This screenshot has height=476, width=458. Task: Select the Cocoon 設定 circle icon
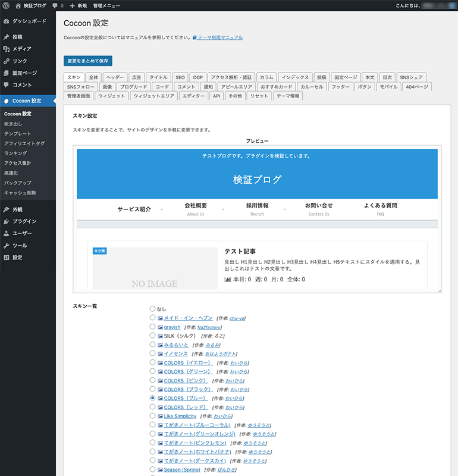click(x=6, y=101)
